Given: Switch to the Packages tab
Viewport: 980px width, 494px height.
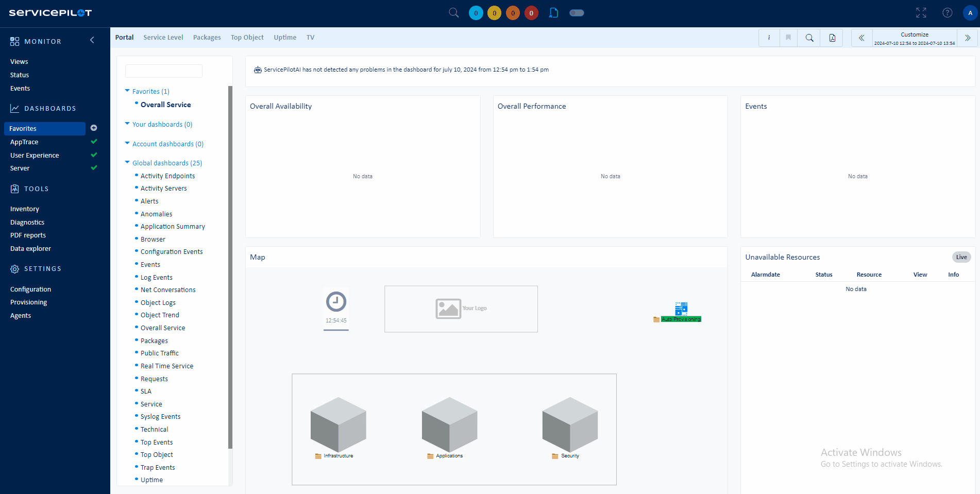Looking at the screenshot, I should 207,37.
